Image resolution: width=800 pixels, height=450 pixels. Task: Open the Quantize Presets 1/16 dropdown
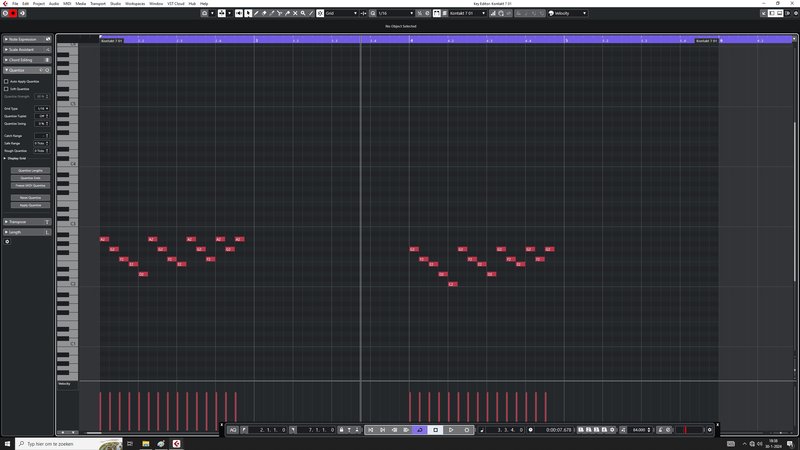click(x=395, y=13)
